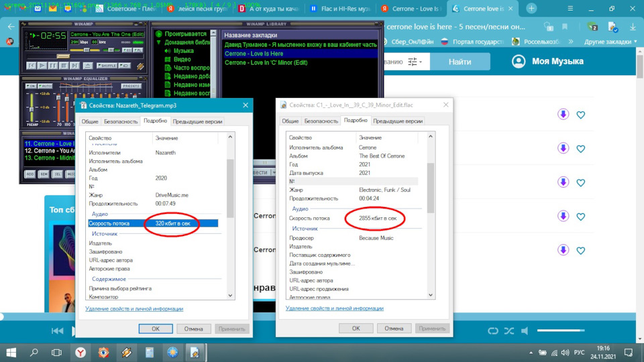Open file with Winamp eject button

[87, 66]
